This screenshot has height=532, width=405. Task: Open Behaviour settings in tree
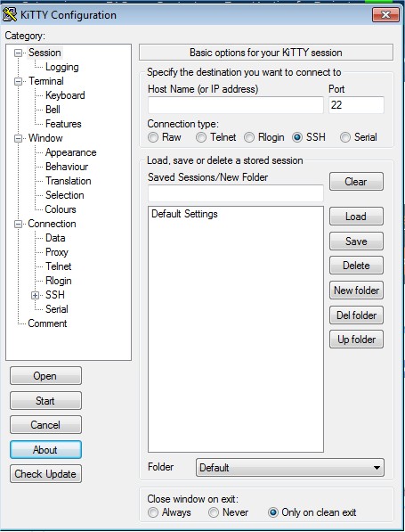[67, 167]
